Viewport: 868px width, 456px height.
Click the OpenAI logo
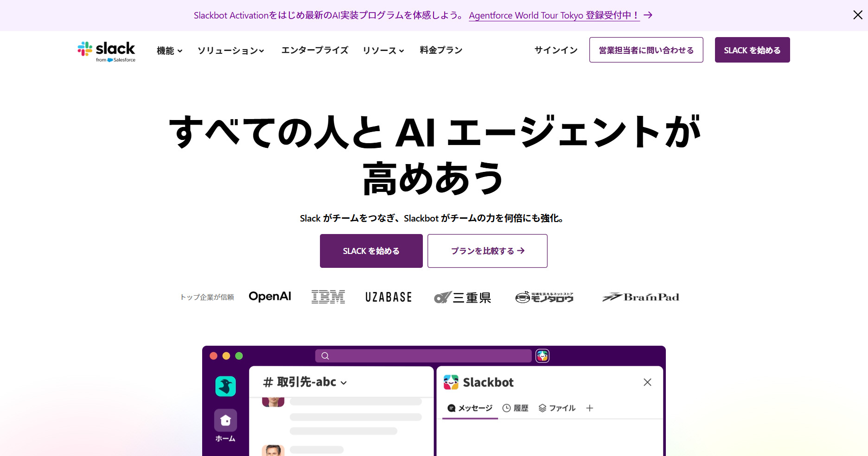(x=270, y=297)
